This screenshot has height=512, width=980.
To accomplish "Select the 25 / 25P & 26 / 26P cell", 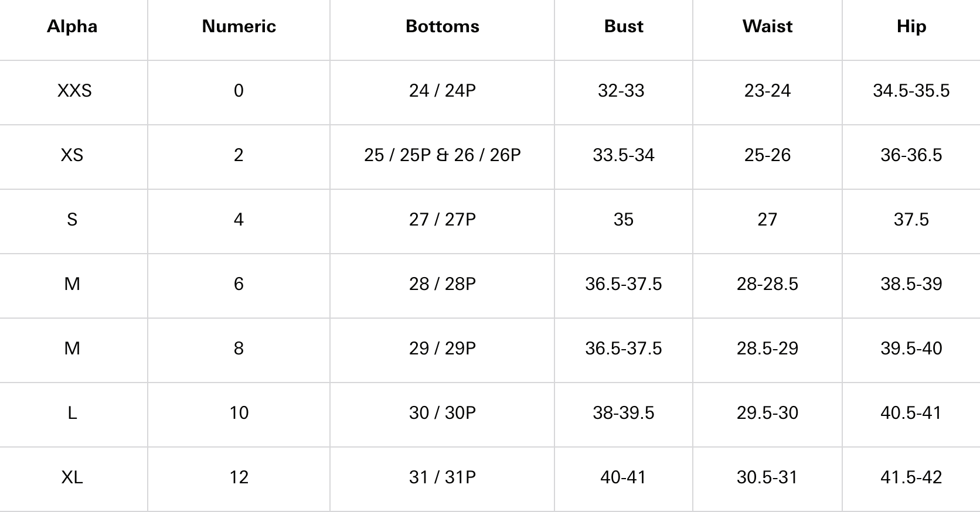I will tap(442, 155).
